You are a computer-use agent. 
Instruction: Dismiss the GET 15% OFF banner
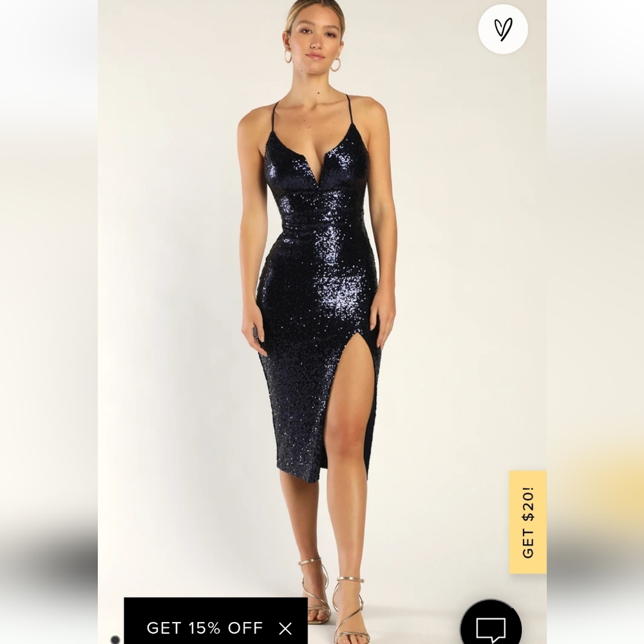[x=285, y=628]
